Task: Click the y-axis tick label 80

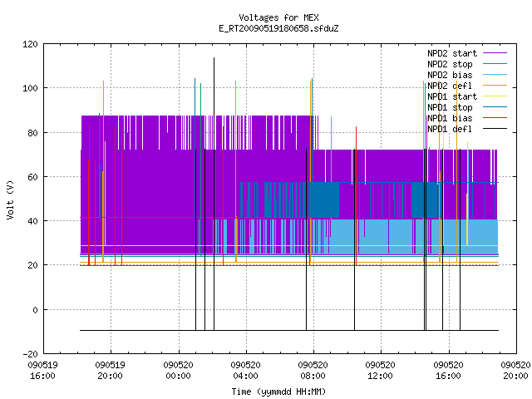Action: pos(32,133)
